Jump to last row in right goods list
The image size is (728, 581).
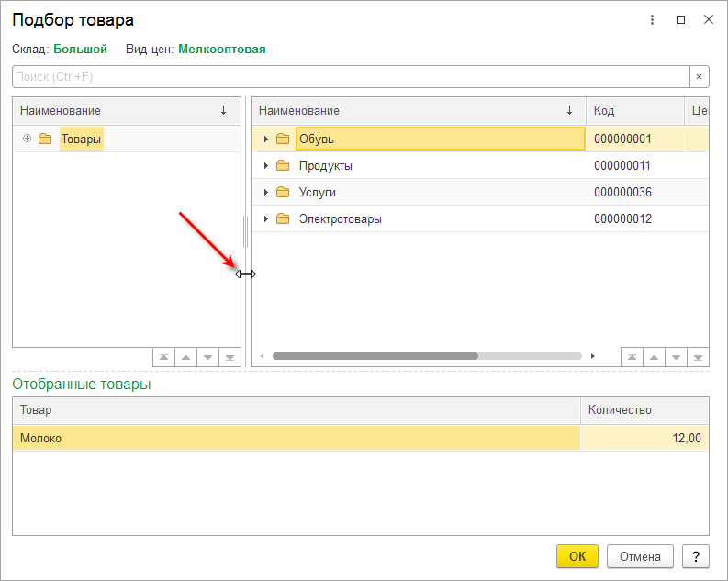pos(698,357)
